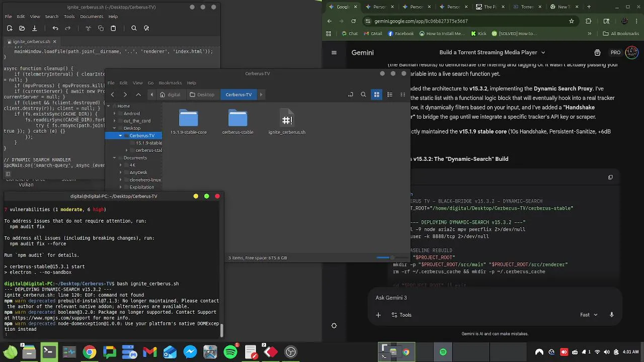Click the open file icon in text editor toolbar

(x=22, y=28)
